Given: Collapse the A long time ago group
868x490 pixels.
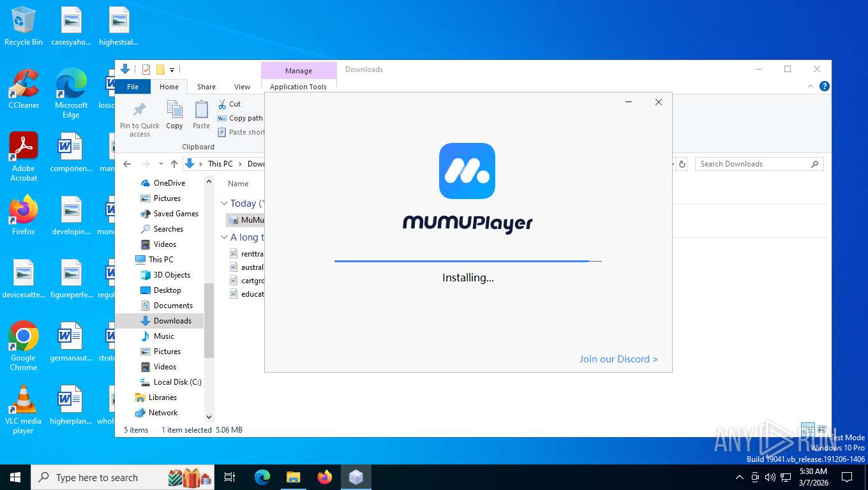Looking at the screenshot, I should pos(224,237).
